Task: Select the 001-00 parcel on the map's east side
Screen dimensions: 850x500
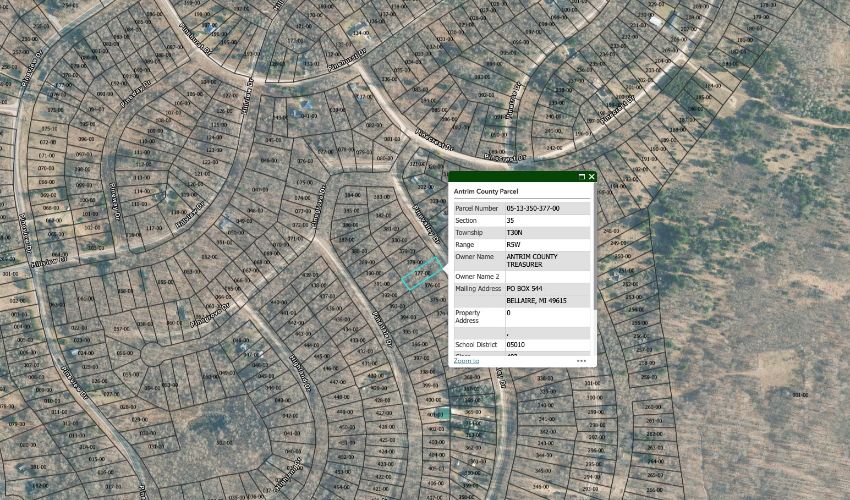Action: click(800, 395)
